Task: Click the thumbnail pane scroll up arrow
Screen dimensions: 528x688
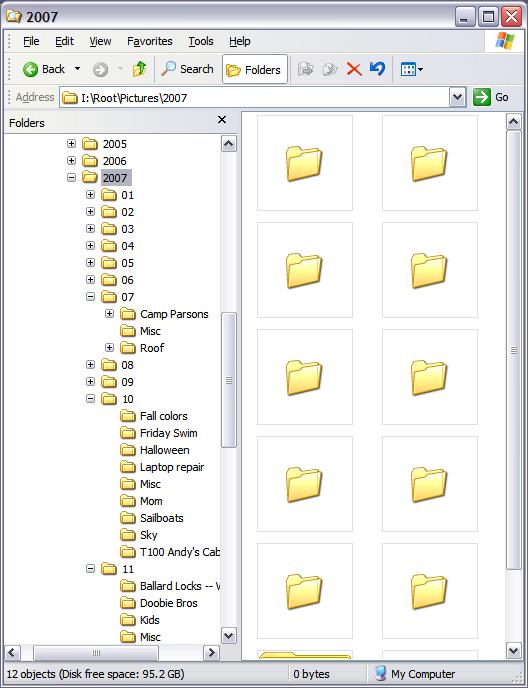Action: (x=514, y=121)
